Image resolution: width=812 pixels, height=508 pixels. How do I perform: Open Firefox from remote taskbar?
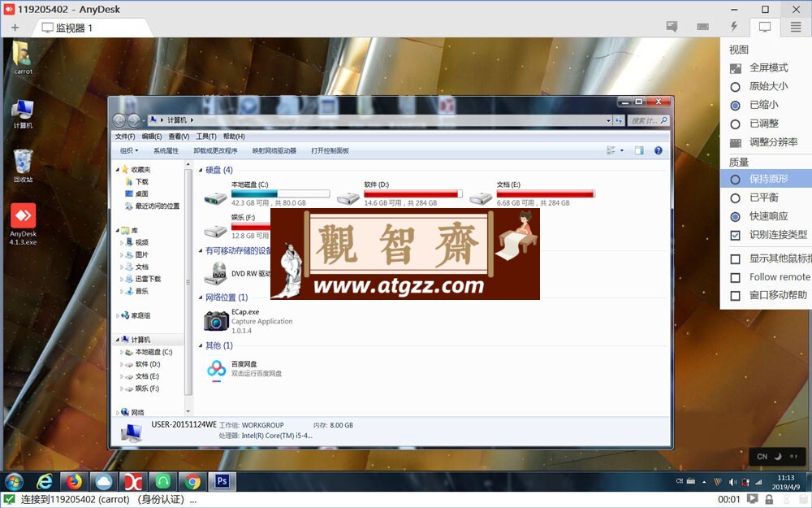point(74,481)
